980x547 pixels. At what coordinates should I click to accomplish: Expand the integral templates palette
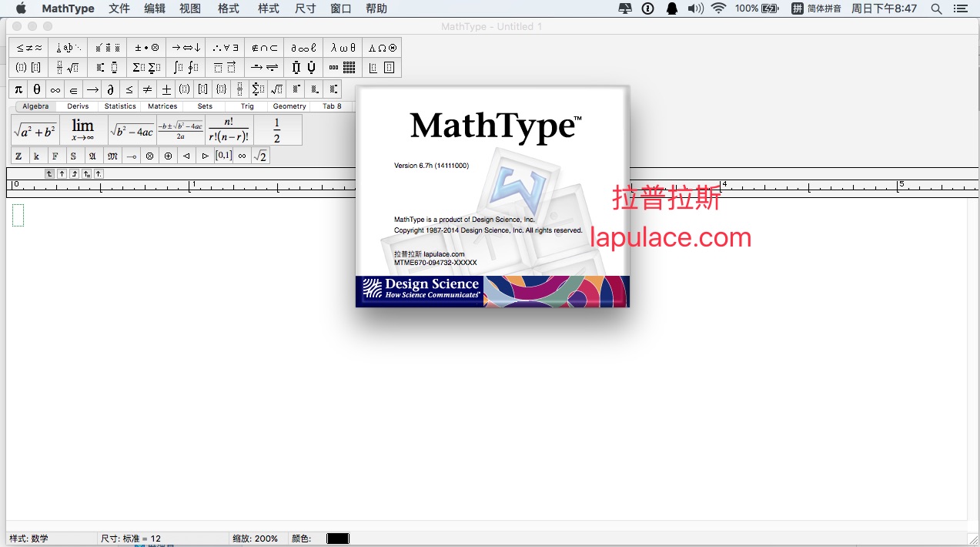click(186, 68)
